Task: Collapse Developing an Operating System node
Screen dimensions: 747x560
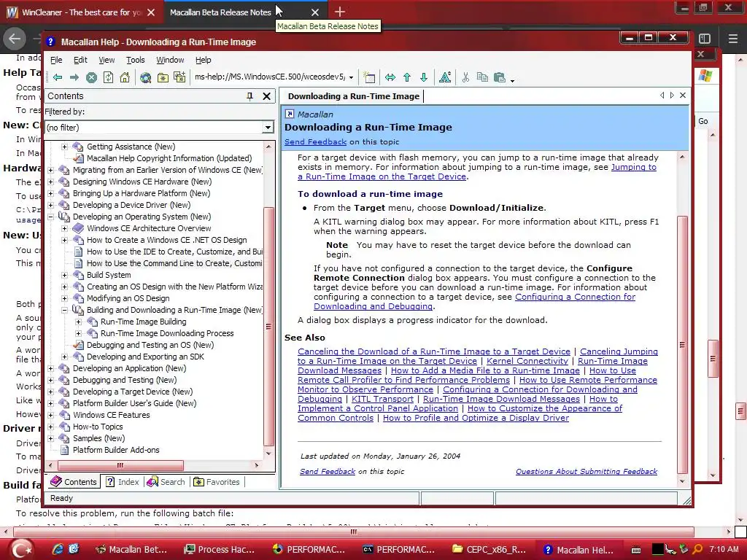Action: pyautogui.click(x=50, y=217)
